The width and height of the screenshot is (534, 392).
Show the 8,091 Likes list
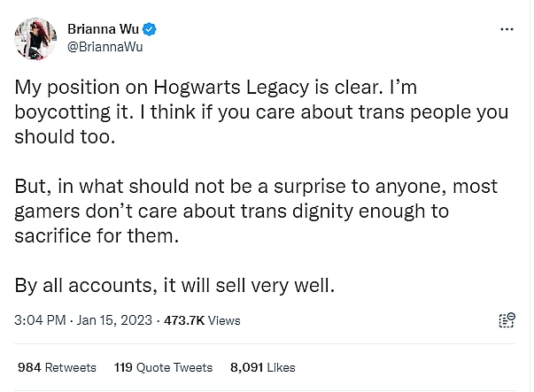tap(262, 366)
